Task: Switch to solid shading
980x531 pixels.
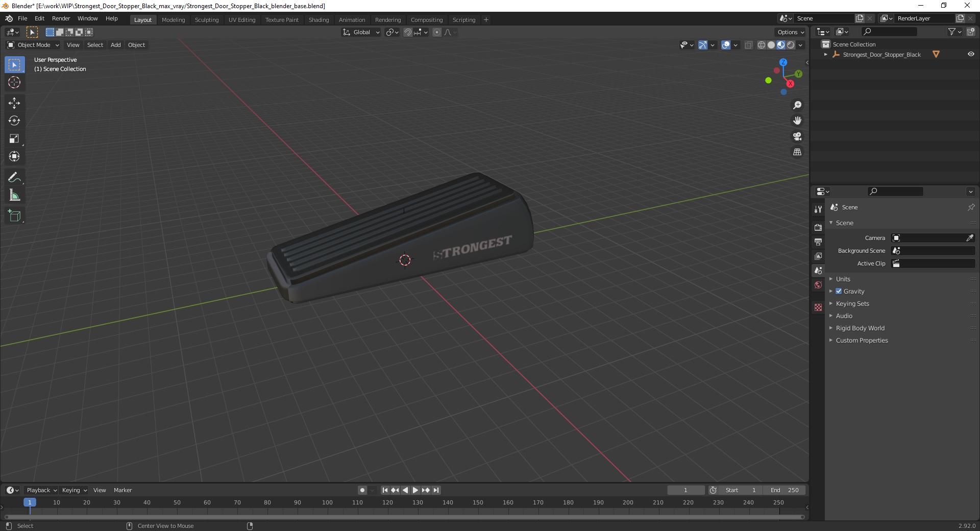Action: (x=771, y=45)
